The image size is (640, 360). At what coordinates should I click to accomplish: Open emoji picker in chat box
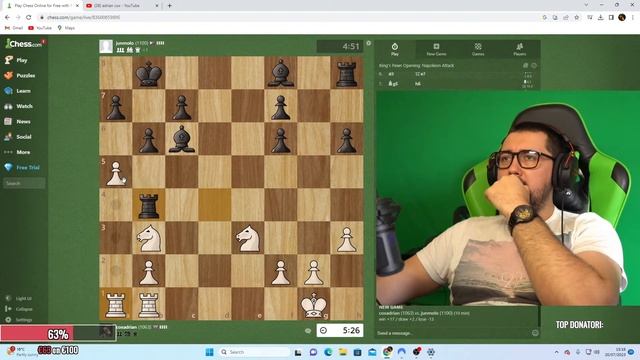click(535, 333)
